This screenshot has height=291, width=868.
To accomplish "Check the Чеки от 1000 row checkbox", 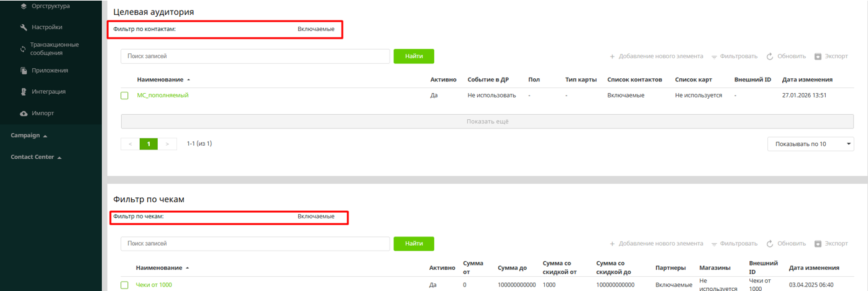I will click(124, 285).
